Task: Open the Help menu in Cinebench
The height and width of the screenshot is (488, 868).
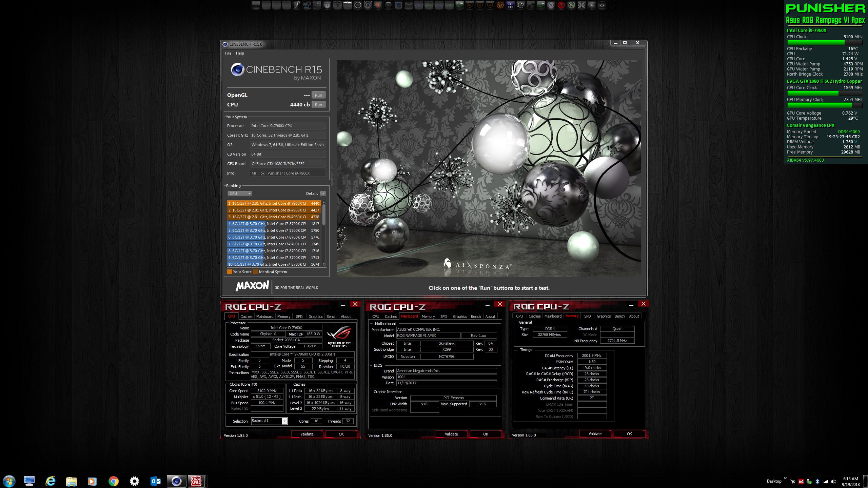Action: [240, 53]
